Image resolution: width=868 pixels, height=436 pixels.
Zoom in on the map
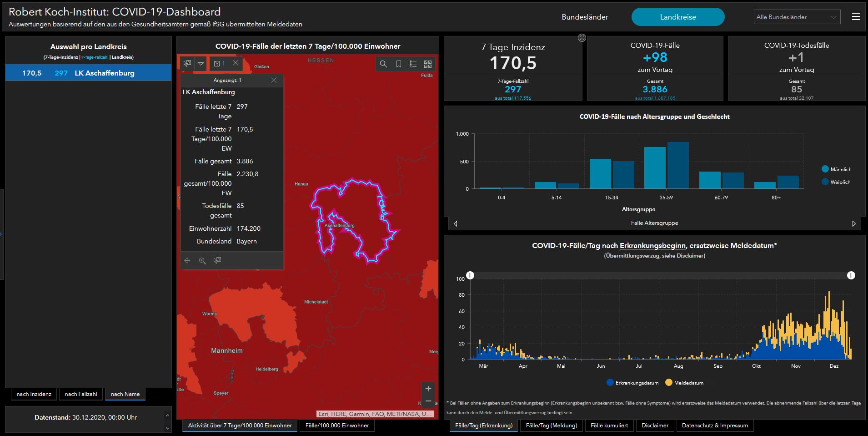coord(428,389)
